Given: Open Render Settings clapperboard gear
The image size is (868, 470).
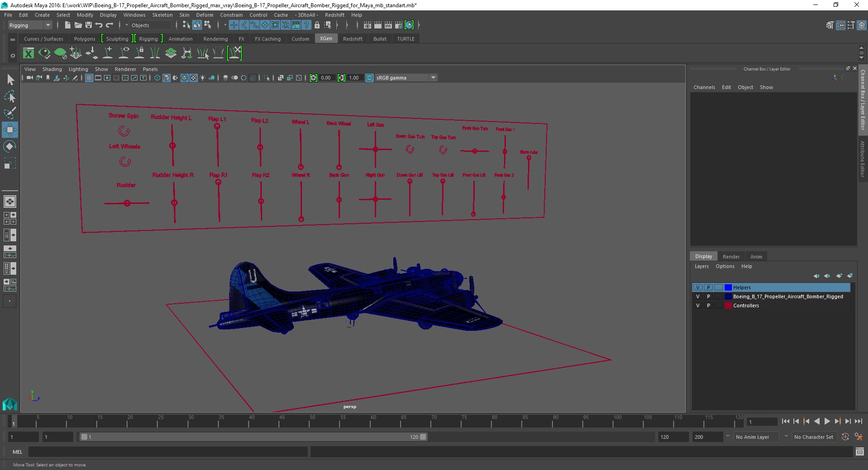Looking at the screenshot, I should pyautogui.click(x=399, y=25).
